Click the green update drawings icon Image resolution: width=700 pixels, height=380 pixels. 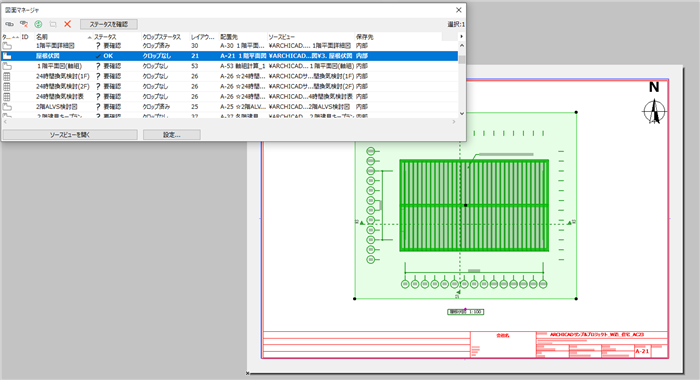[x=38, y=24]
